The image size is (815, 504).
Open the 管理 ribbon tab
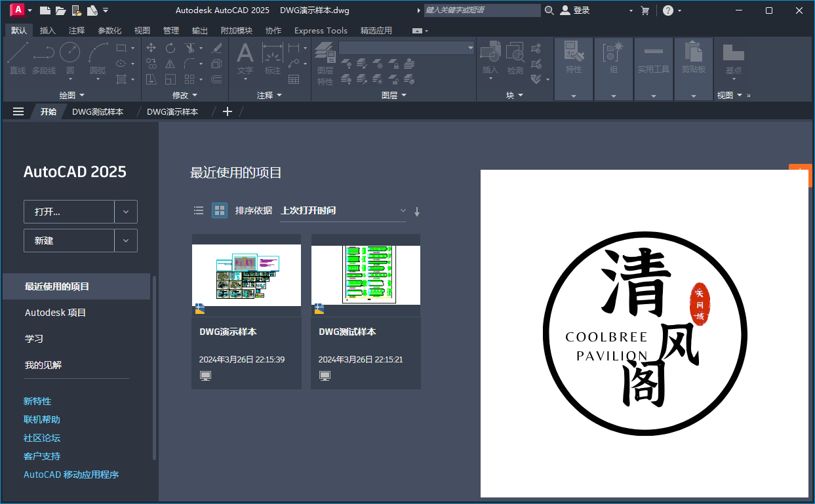coord(170,30)
